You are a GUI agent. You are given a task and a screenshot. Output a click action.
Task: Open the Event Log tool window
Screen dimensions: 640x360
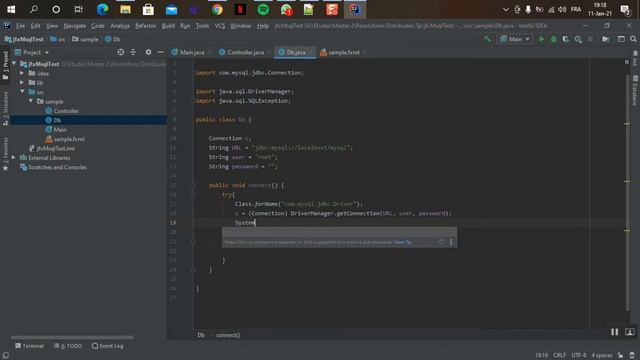pyautogui.click(x=108, y=346)
